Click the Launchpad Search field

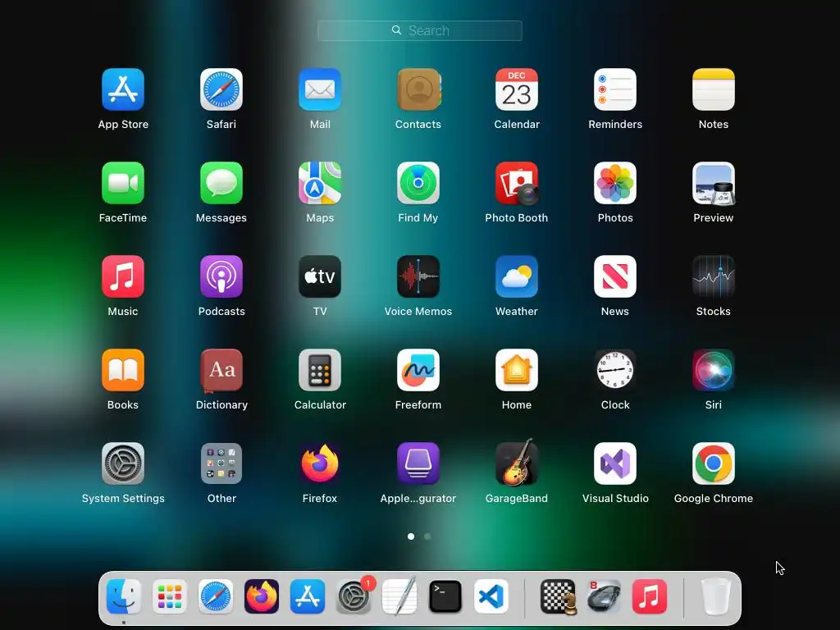[x=420, y=30]
